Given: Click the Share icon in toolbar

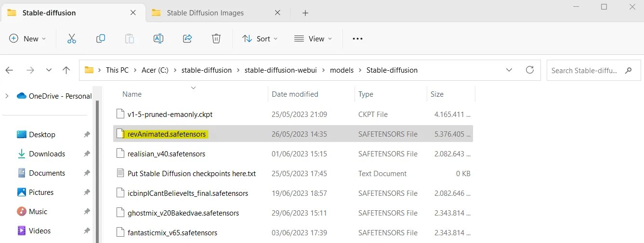Looking at the screenshot, I should click(x=188, y=38).
